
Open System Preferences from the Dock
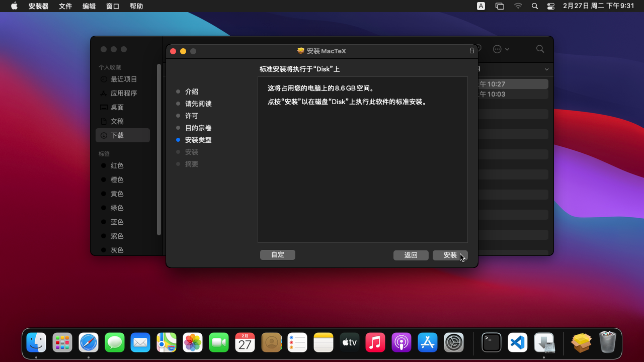click(x=454, y=342)
